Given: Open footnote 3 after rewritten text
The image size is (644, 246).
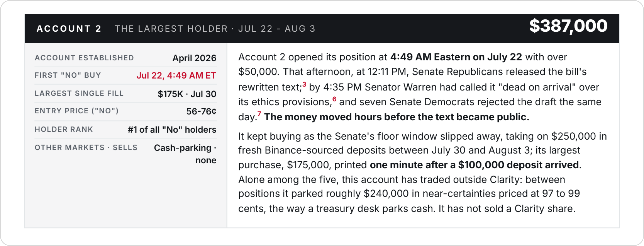Looking at the screenshot, I should (x=304, y=84).
